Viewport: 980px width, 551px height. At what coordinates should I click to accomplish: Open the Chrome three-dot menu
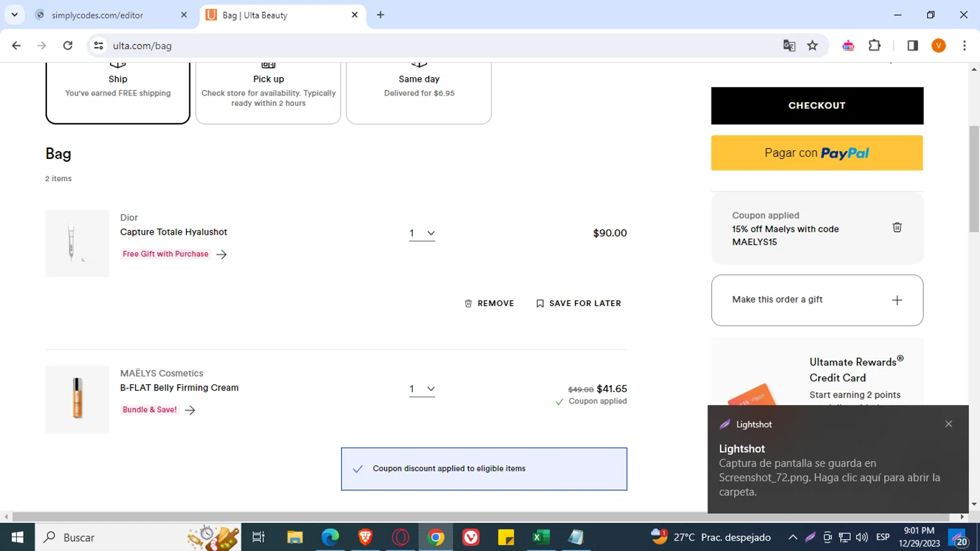(964, 46)
